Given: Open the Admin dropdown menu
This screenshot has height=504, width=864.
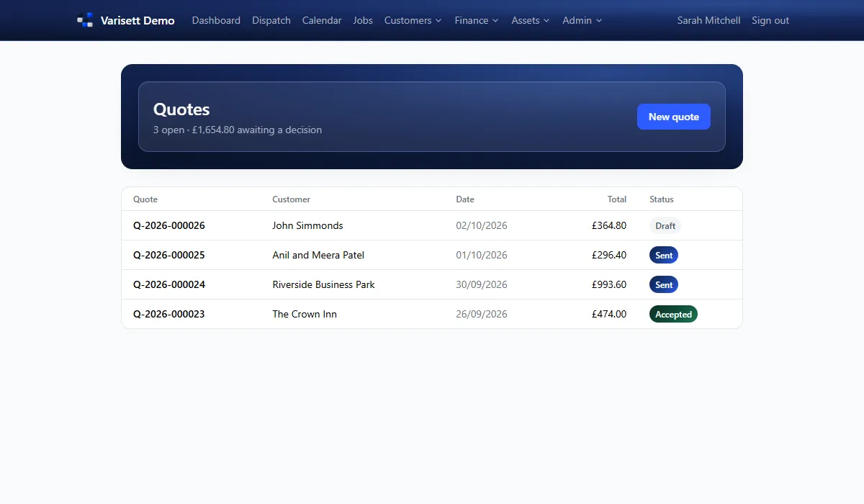Looking at the screenshot, I should coord(582,20).
